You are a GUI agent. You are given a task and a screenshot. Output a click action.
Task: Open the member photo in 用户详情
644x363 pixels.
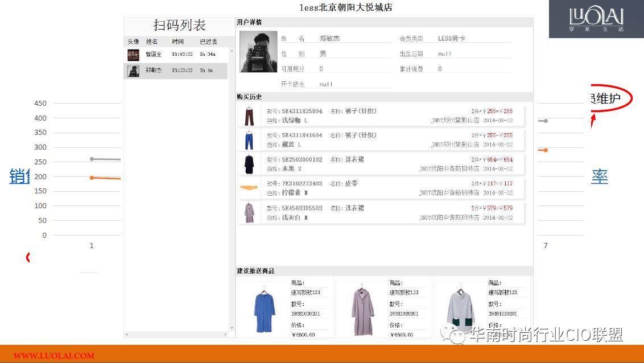click(x=258, y=52)
